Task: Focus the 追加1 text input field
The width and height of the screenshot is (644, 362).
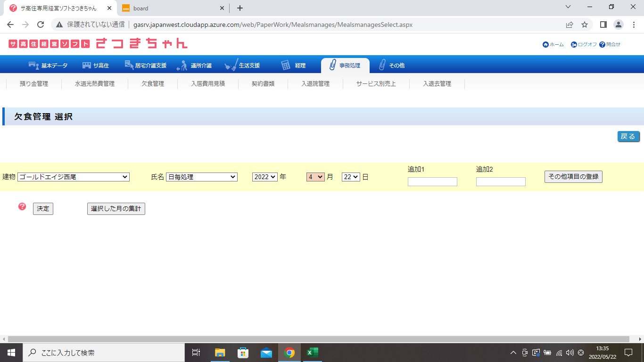Action: pyautogui.click(x=432, y=181)
